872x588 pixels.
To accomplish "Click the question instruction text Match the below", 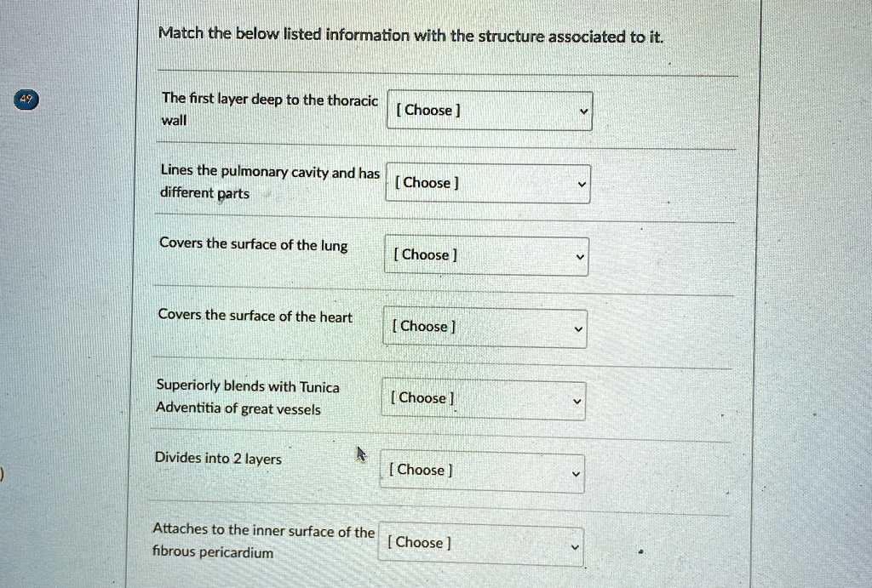I will coord(411,36).
